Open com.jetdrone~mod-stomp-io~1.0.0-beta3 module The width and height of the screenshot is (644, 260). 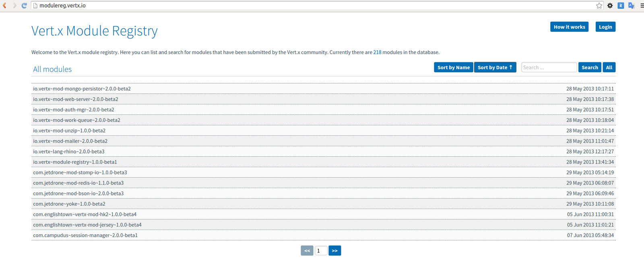(80, 172)
